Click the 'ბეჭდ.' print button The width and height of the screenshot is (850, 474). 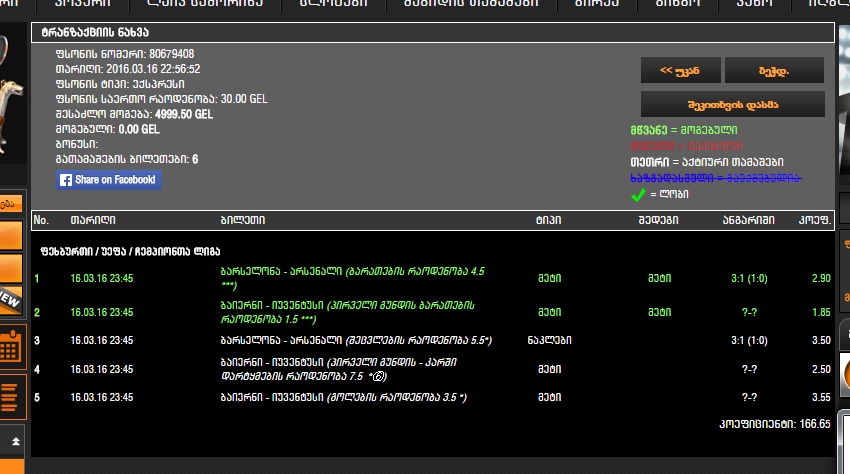click(774, 71)
